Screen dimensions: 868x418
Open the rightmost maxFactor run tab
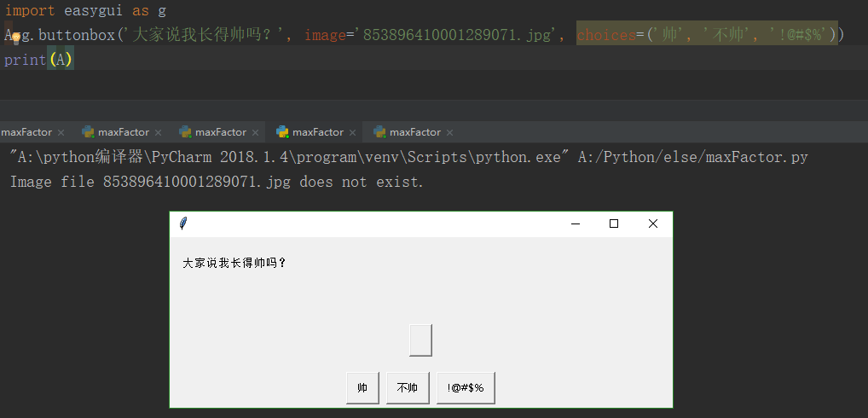(x=415, y=132)
